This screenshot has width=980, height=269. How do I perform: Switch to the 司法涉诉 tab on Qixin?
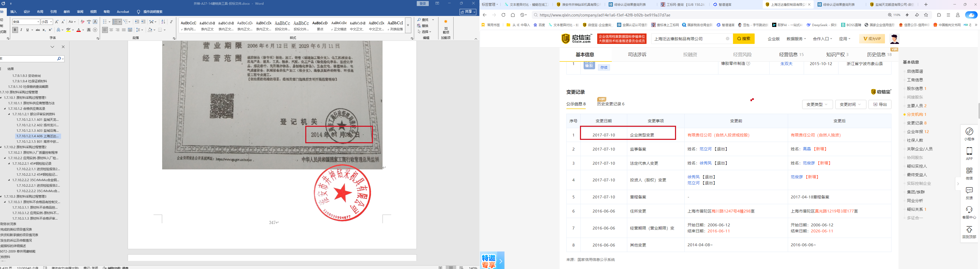click(x=637, y=54)
